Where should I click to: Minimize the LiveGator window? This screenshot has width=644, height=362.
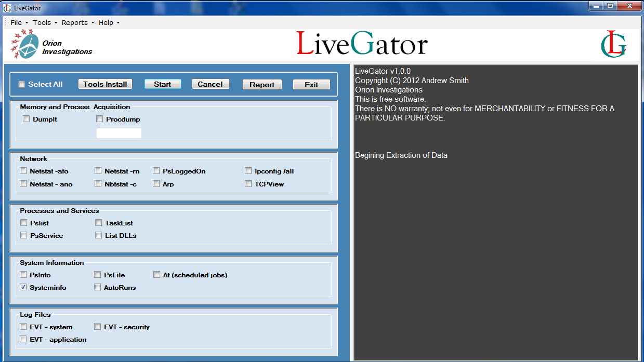tap(596, 6)
